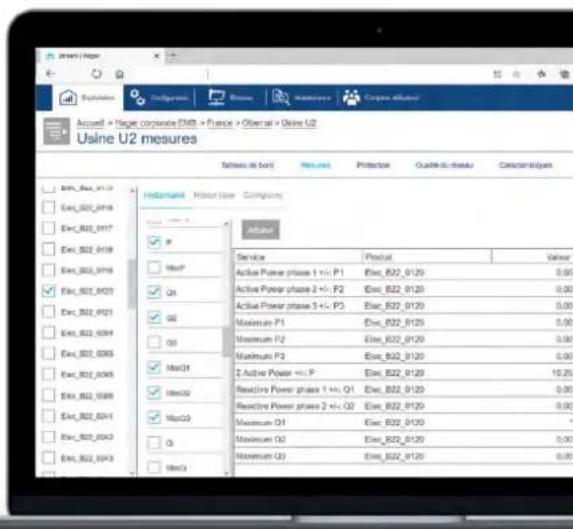The width and height of the screenshot is (573, 529).
Task: Click the browser home icon
Action: (119, 74)
